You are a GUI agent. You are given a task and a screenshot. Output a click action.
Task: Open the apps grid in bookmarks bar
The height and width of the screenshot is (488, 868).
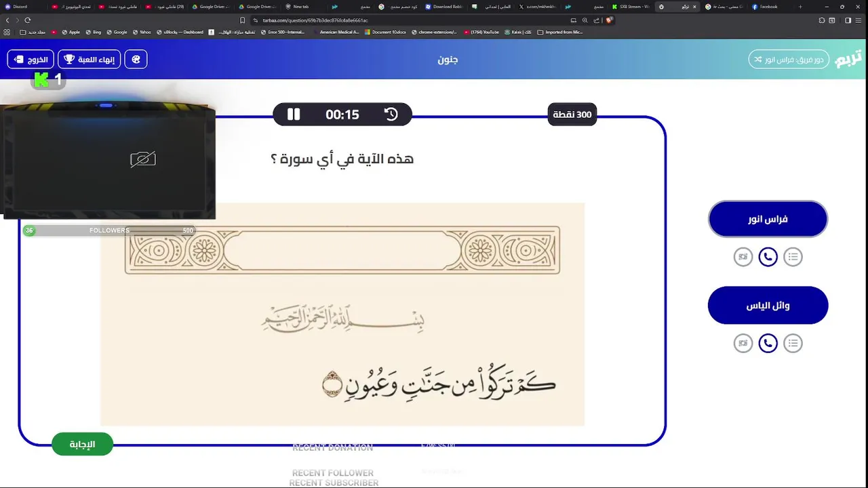7,32
